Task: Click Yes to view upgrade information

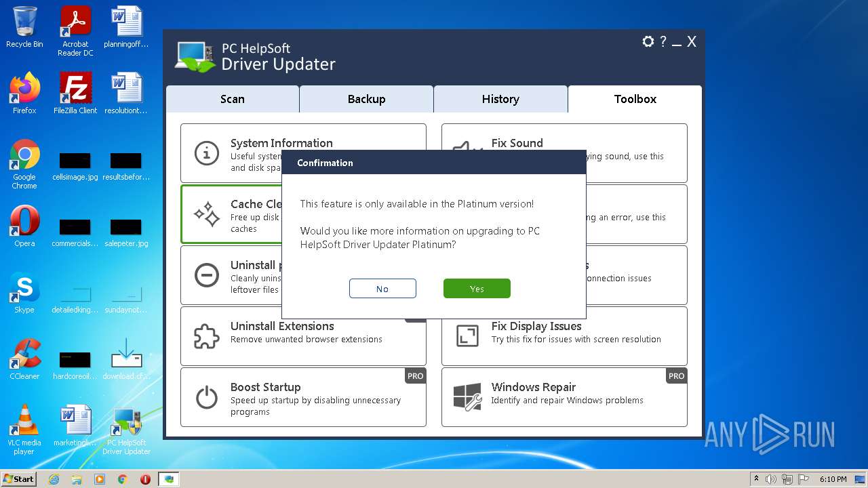Action: point(477,289)
